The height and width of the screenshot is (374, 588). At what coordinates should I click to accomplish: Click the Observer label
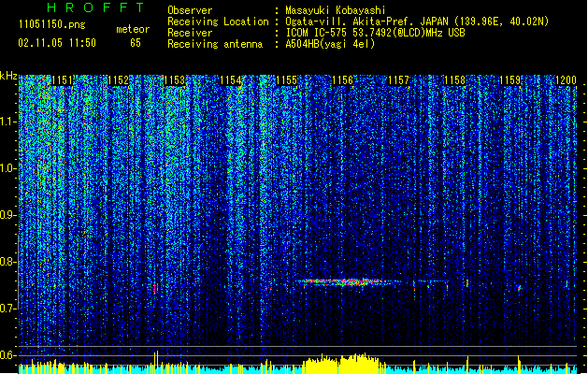(190, 10)
